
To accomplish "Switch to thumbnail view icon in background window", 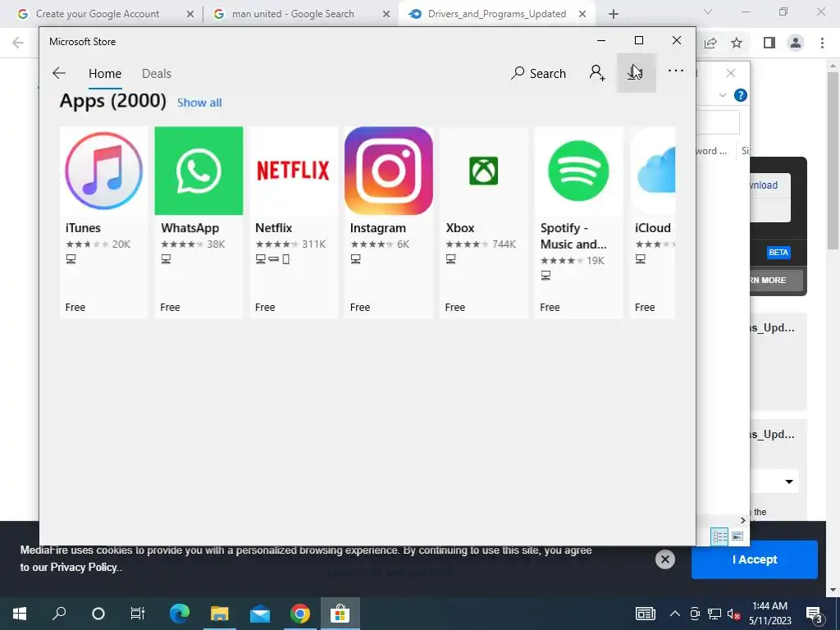I will point(737,536).
